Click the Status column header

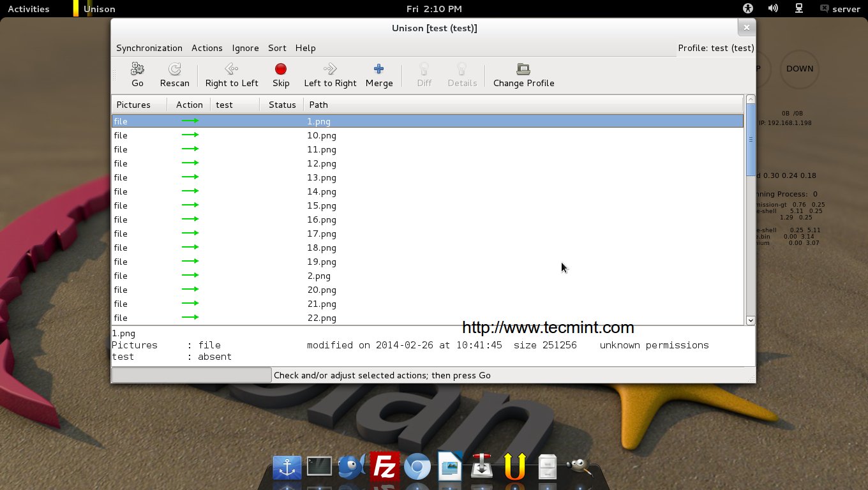(x=282, y=105)
